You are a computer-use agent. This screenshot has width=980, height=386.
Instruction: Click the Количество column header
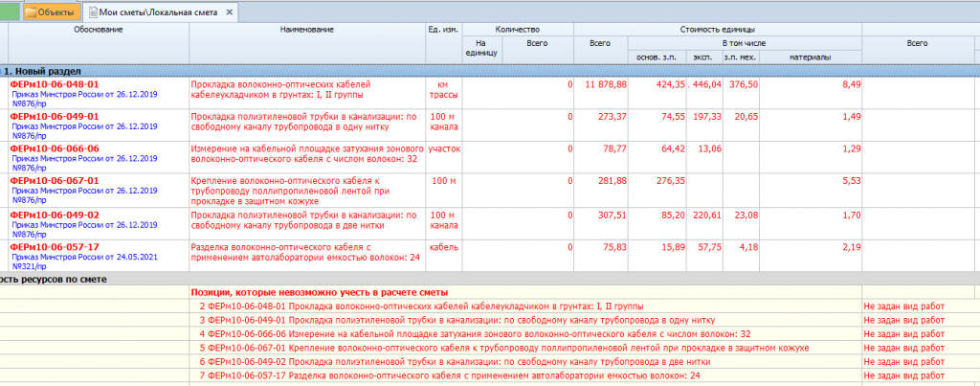(x=518, y=30)
